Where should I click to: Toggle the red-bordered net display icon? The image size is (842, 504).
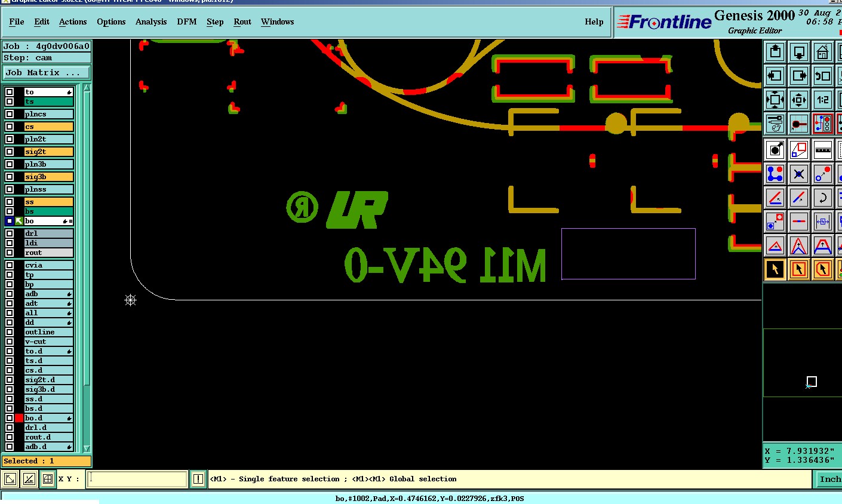point(823,124)
